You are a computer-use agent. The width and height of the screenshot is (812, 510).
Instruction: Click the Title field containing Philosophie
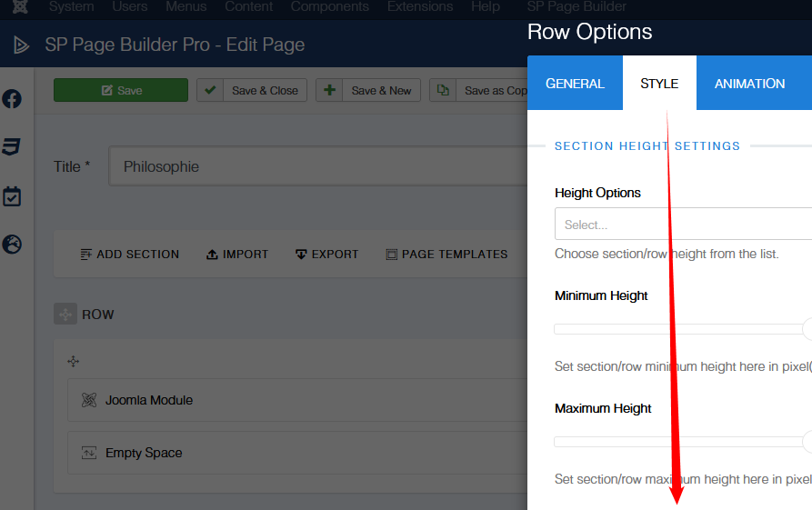(x=318, y=167)
